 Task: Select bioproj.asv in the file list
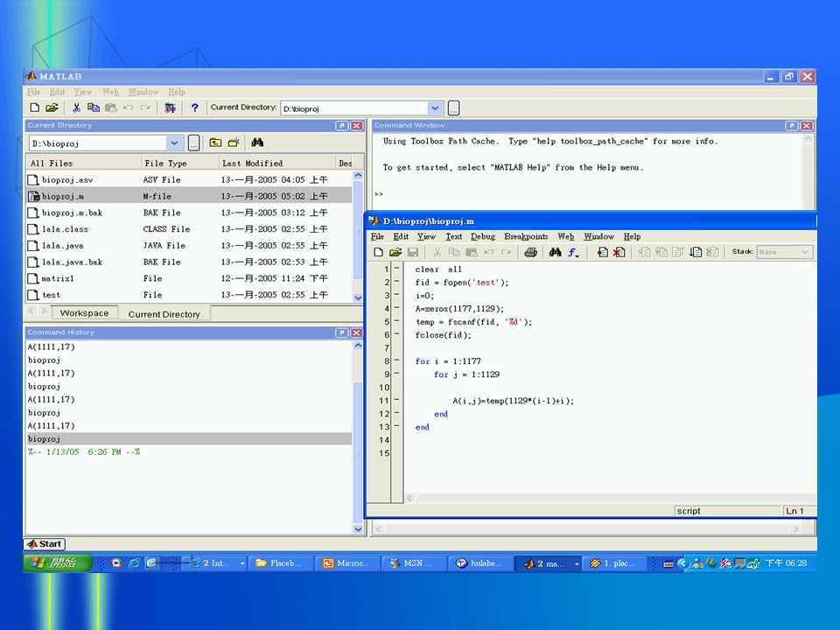[189, 179]
